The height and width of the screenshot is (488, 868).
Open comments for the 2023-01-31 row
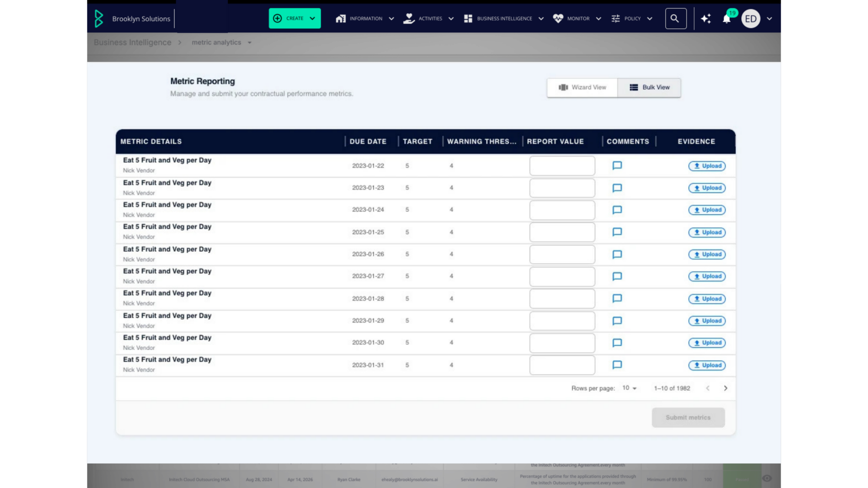click(617, 365)
